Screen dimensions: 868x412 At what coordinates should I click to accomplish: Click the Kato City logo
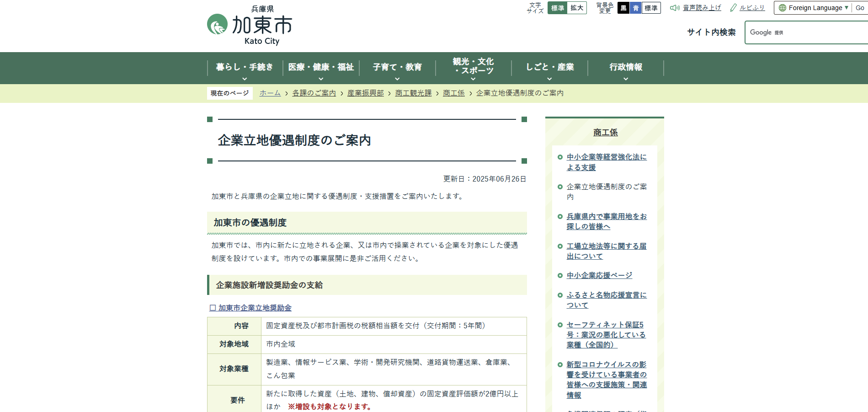[250, 26]
